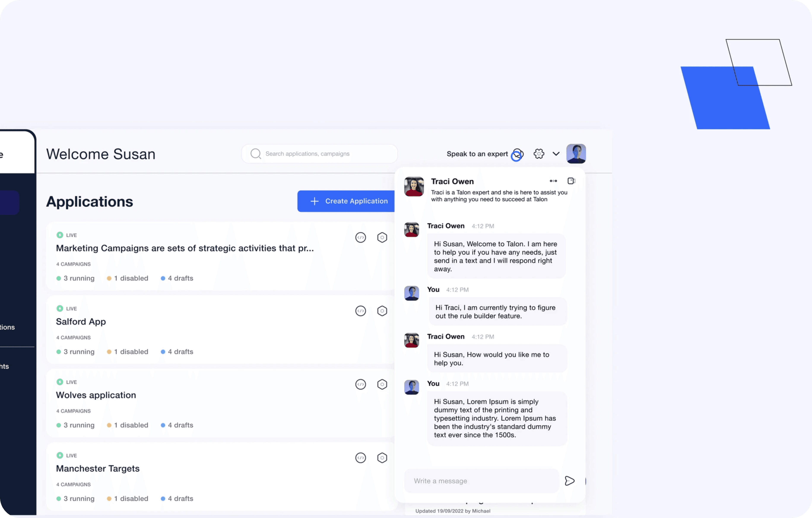The height and width of the screenshot is (518, 812).
Task: Click hexagon icon for Manchester Targets
Action: (x=382, y=458)
